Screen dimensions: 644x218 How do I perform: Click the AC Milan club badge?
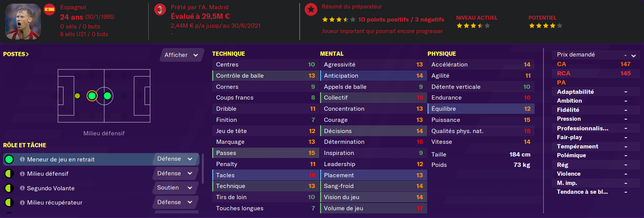pos(160,10)
